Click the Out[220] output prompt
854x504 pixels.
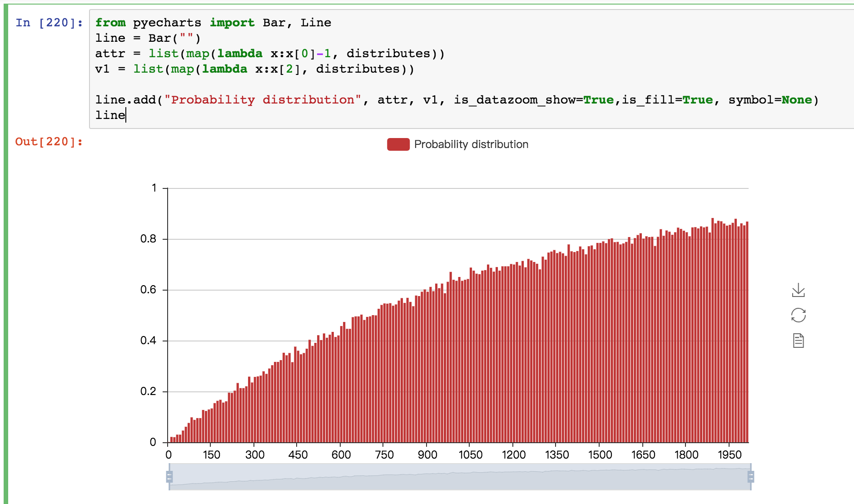click(50, 142)
